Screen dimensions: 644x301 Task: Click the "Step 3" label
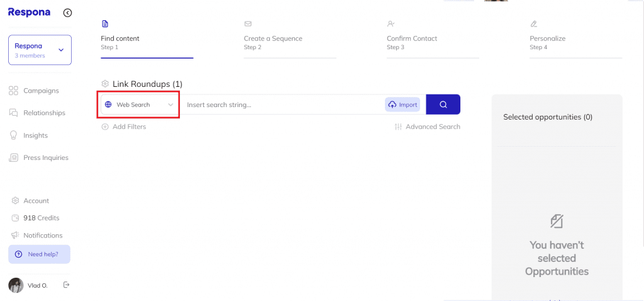396,47
